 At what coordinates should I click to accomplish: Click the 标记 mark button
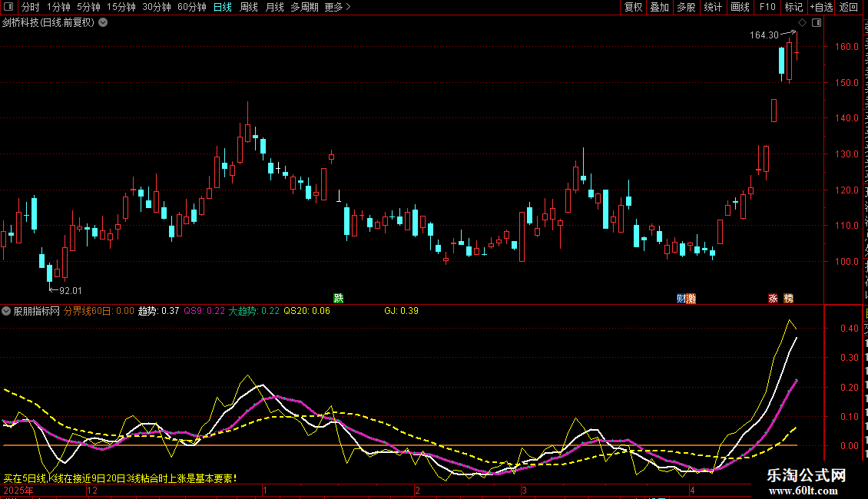click(x=793, y=7)
